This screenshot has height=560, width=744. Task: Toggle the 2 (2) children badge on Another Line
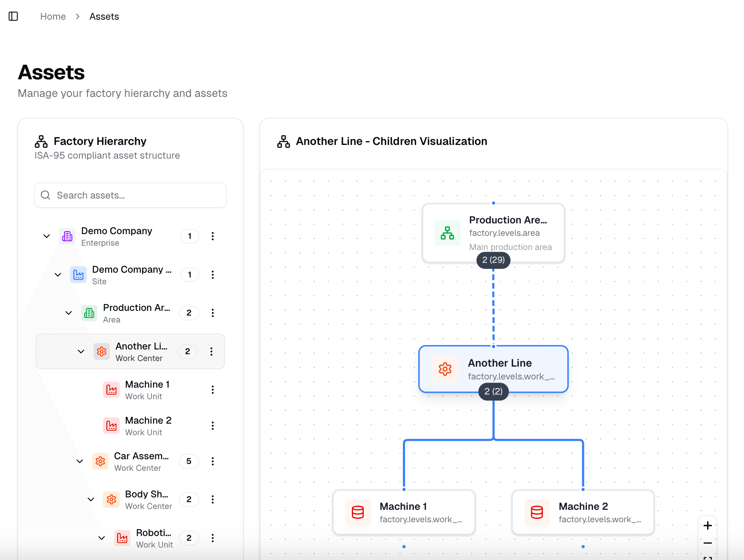pyautogui.click(x=493, y=391)
